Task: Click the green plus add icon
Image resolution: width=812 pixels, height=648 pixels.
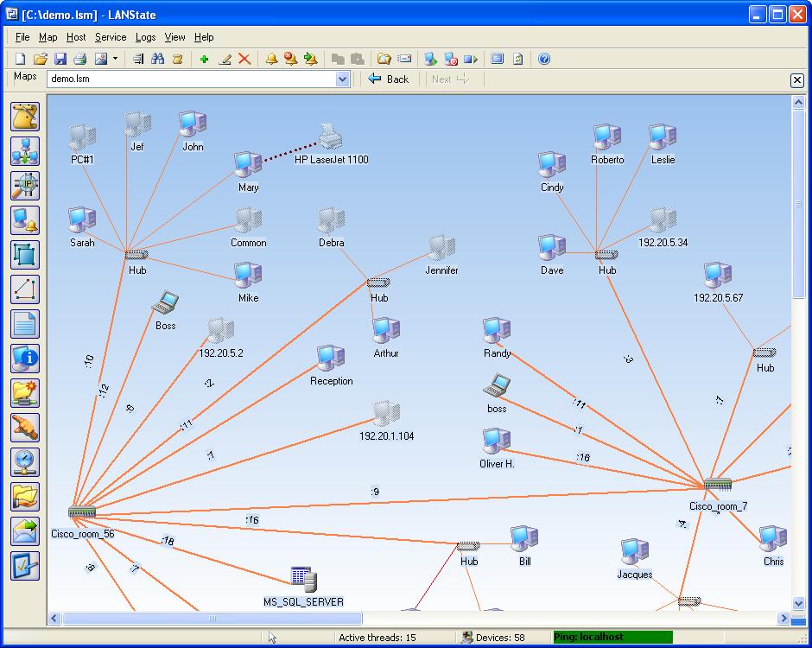Action: click(204, 59)
